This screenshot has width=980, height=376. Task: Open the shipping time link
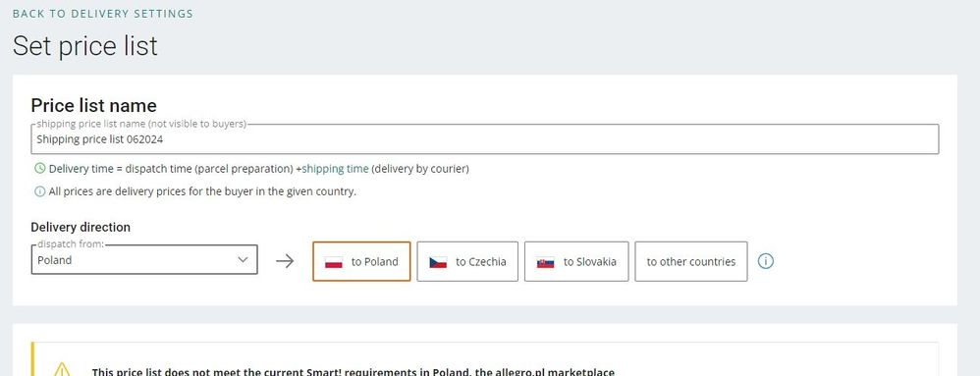(x=335, y=169)
